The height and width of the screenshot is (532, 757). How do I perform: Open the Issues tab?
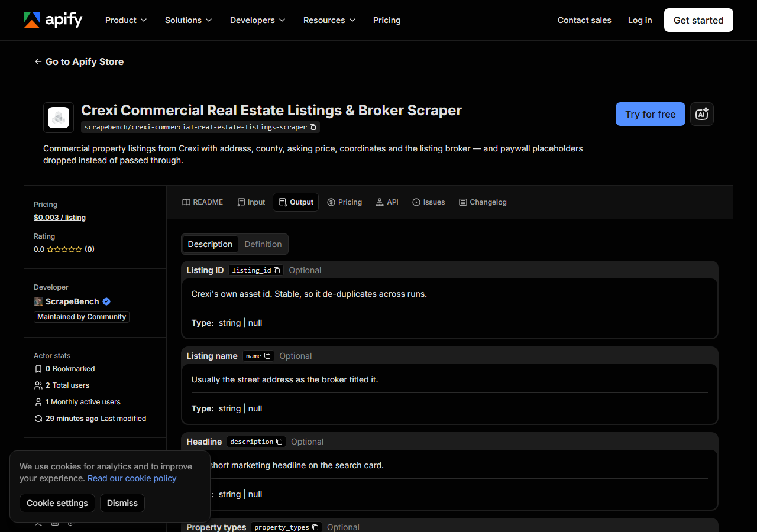coord(428,202)
